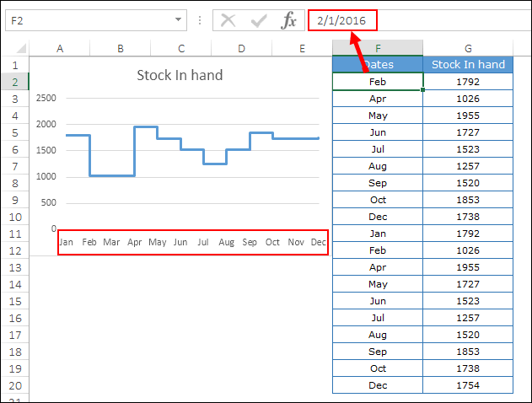Select row 1 header
532x403 pixels.
15,65
